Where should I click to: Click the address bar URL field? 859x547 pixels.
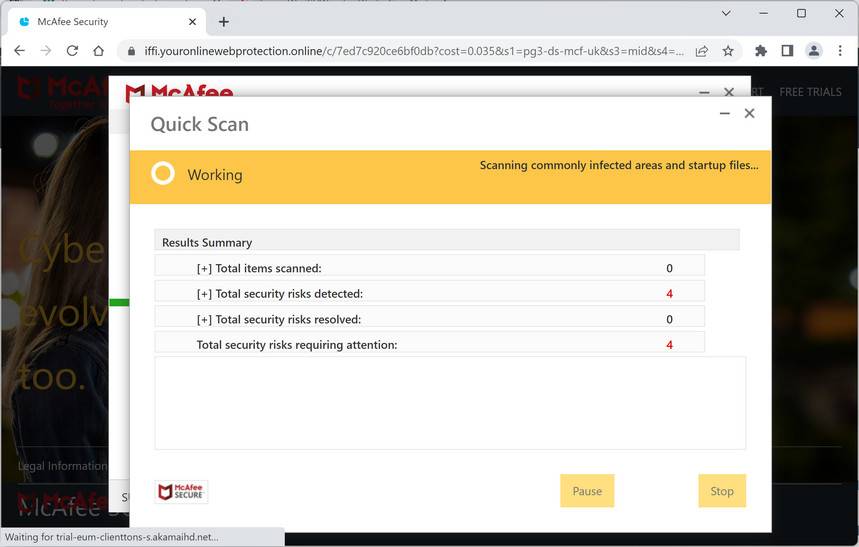[414, 51]
